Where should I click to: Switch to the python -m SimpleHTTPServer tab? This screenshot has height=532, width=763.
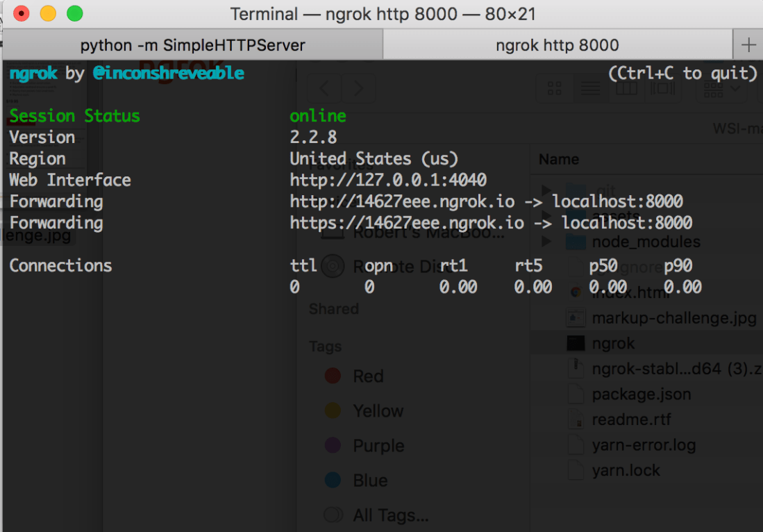click(192, 46)
